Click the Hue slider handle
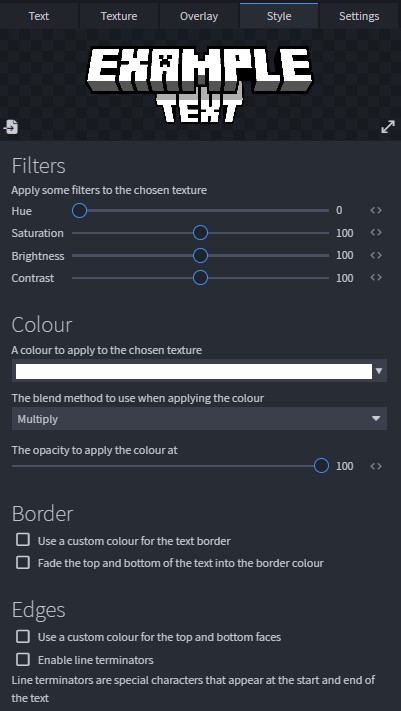 [x=79, y=210]
